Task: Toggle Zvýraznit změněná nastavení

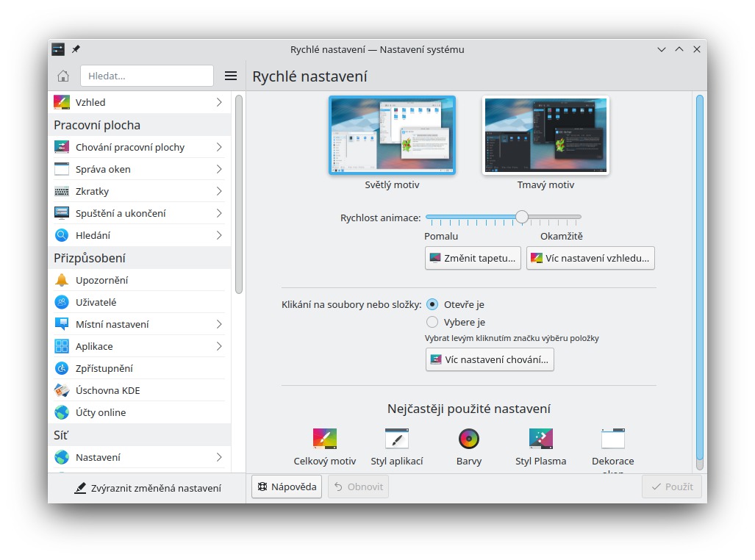Action: point(147,488)
